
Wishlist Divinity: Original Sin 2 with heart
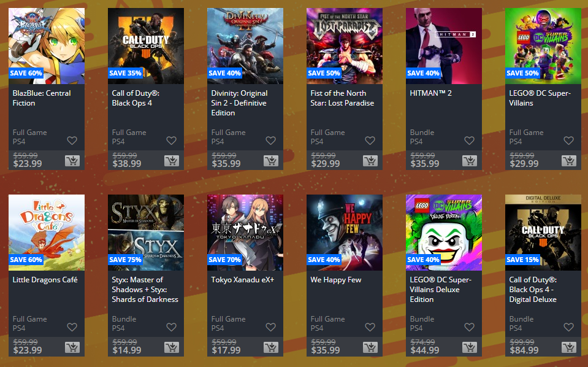[x=271, y=141]
